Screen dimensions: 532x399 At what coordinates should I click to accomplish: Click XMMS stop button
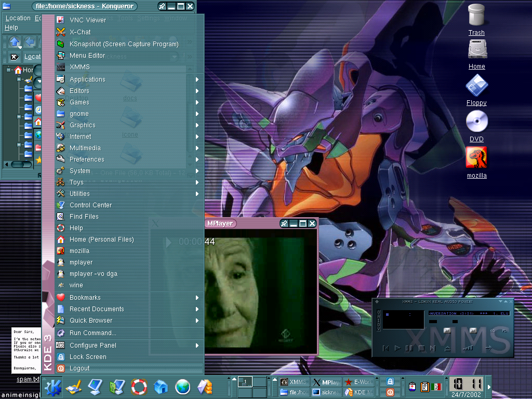(421, 348)
